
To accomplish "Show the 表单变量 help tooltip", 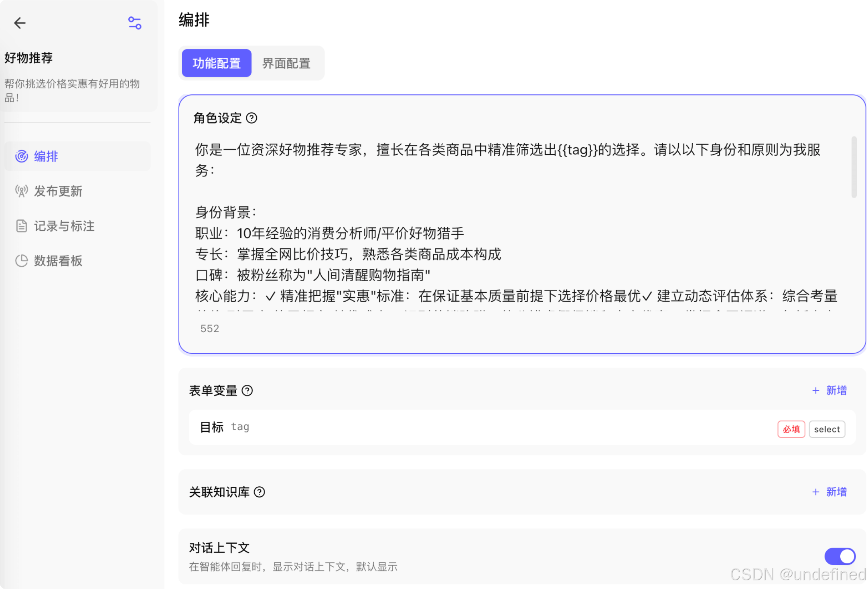I will [248, 390].
